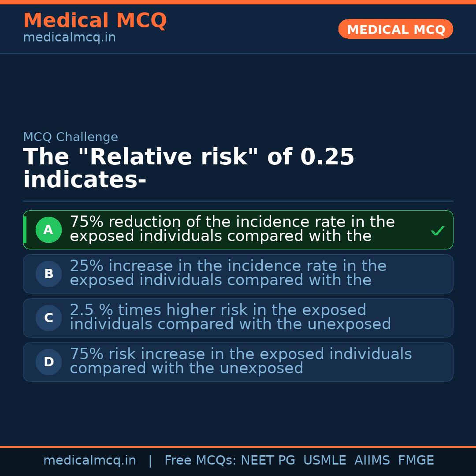Click answer text "75% risk increase in the exposed"

241,361
